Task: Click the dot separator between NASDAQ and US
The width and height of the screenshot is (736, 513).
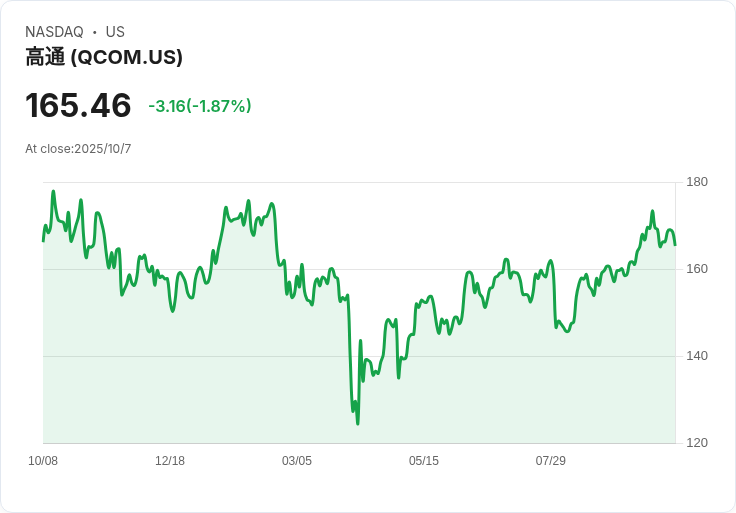Action: 94,32
